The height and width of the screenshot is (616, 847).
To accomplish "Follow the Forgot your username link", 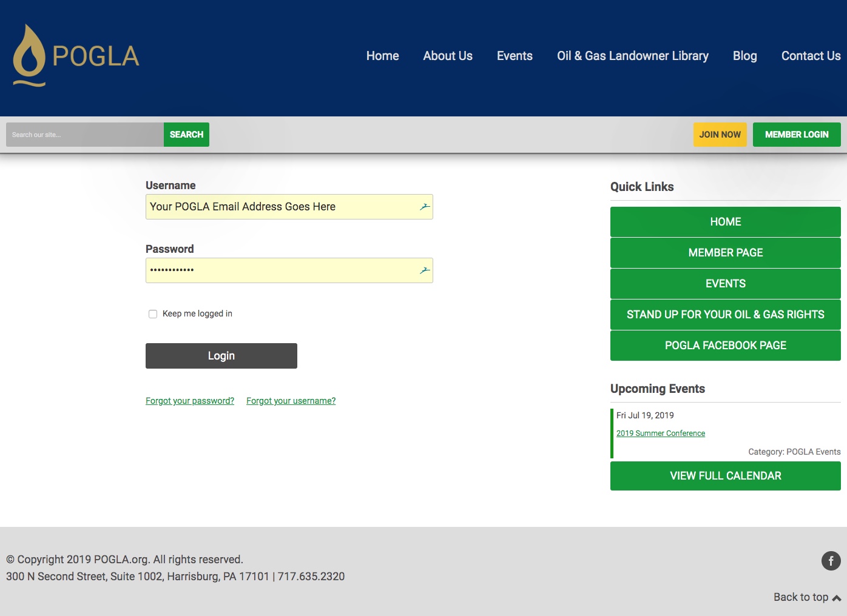I will click(x=291, y=401).
